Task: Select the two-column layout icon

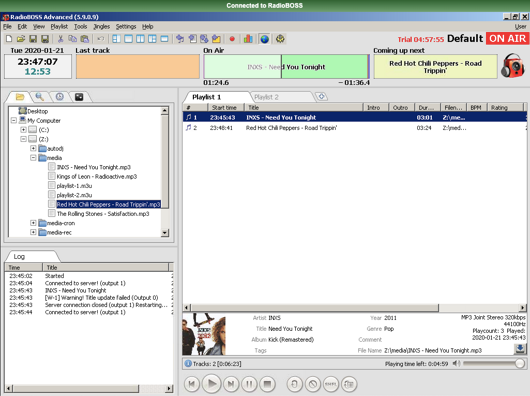Action: [x=140, y=39]
